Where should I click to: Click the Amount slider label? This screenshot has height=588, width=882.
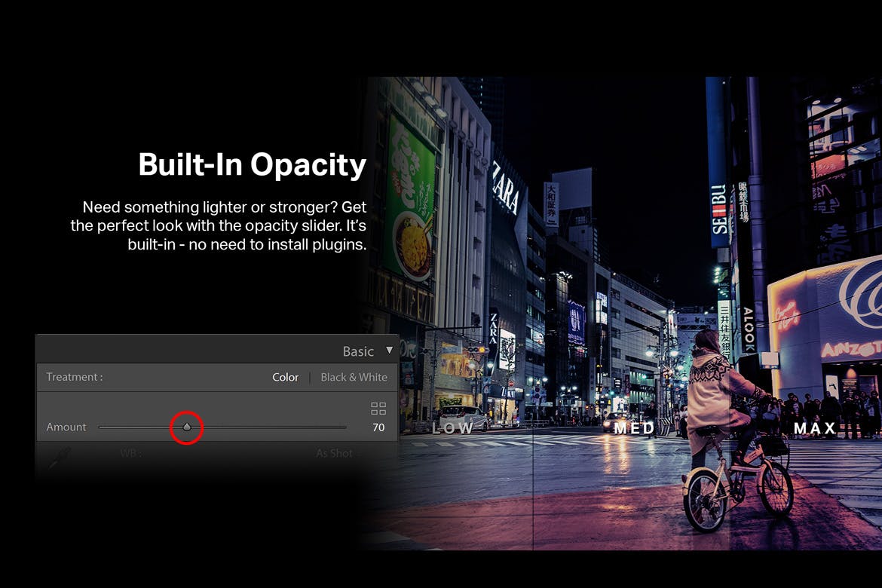click(66, 427)
